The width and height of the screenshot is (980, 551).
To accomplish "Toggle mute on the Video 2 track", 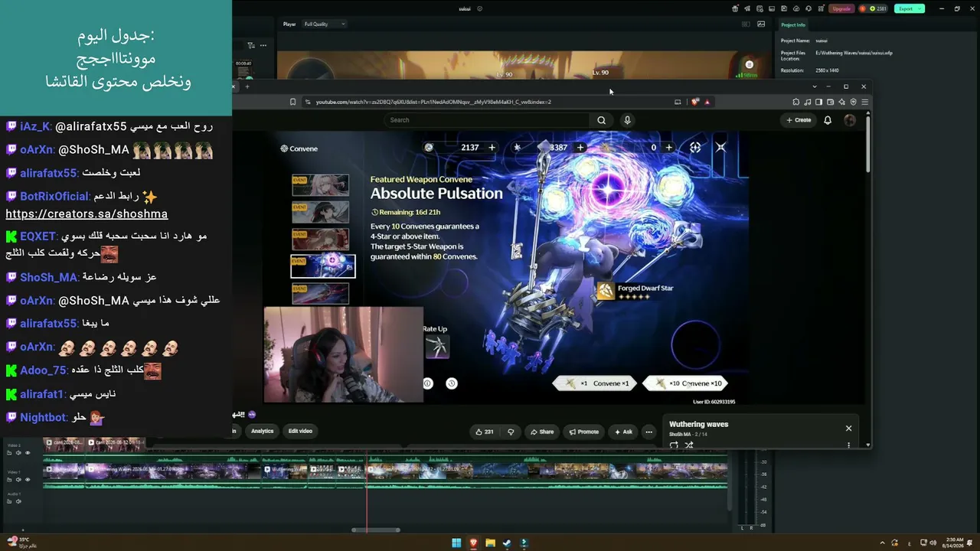I will pyautogui.click(x=18, y=453).
